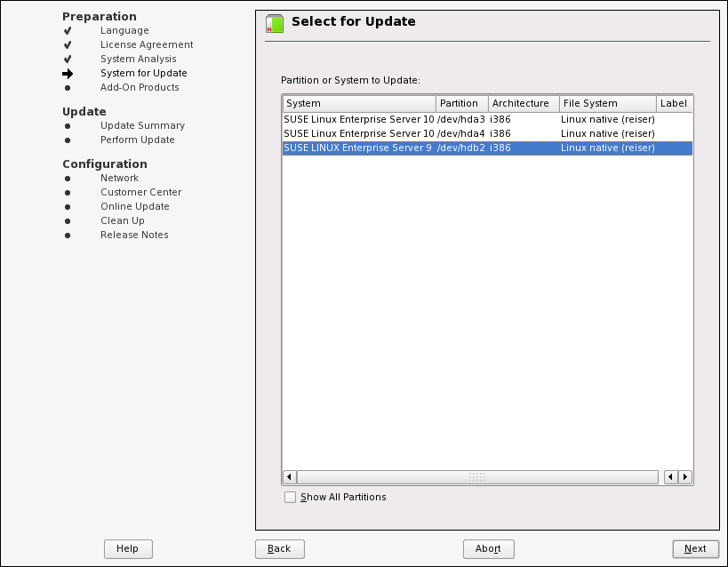Enable the Show All Partitions checkbox
This screenshot has width=728, height=567.
pos(290,498)
